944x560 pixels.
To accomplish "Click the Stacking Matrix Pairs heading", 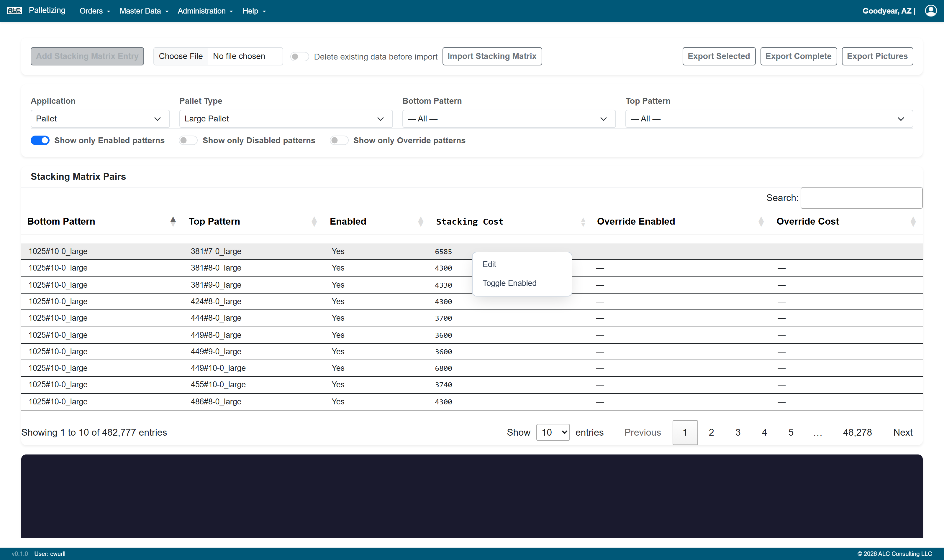I will 78,177.
